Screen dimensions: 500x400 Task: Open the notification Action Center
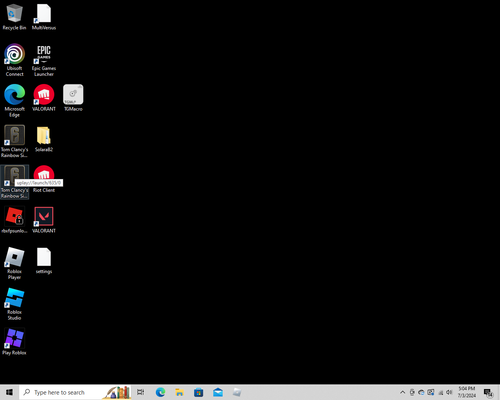(x=488, y=393)
